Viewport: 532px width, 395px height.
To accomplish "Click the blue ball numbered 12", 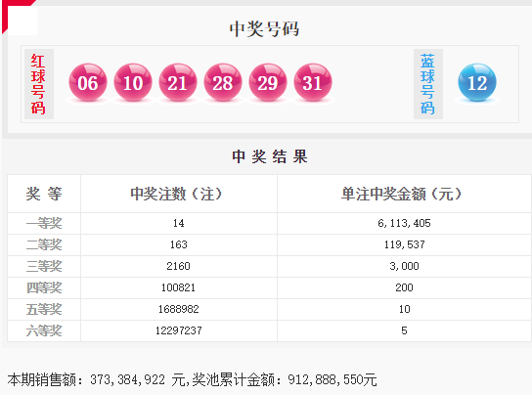I will 477,82.
